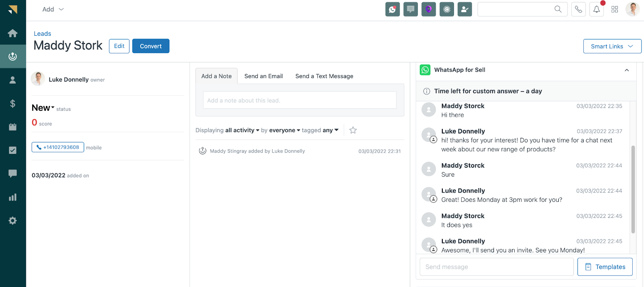Open Tasks checkmark icon in sidebar
This screenshot has height=287, width=644.
13,150
